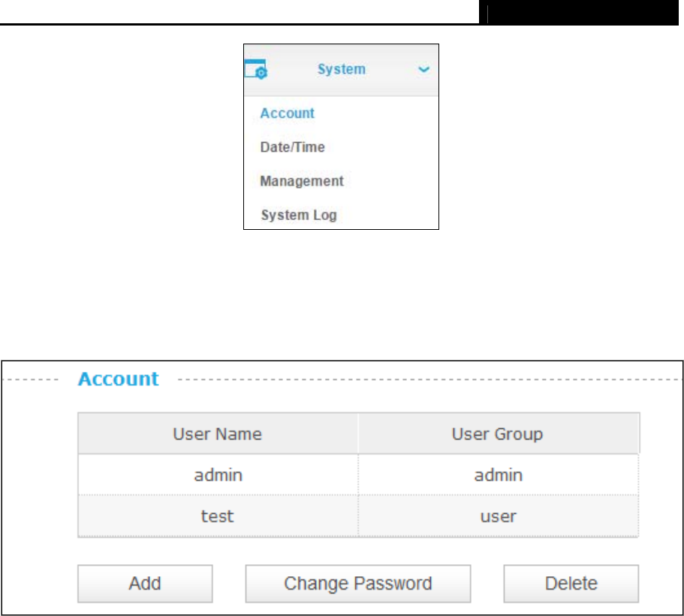Go to the Management menu entry
Screen dimensions: 684x616
(302, 181)
